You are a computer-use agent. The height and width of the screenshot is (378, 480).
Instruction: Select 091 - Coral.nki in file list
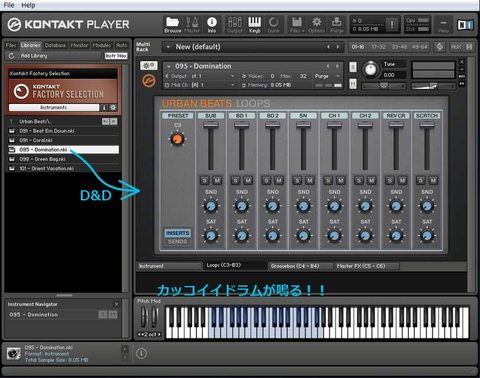tap(63, 140)
